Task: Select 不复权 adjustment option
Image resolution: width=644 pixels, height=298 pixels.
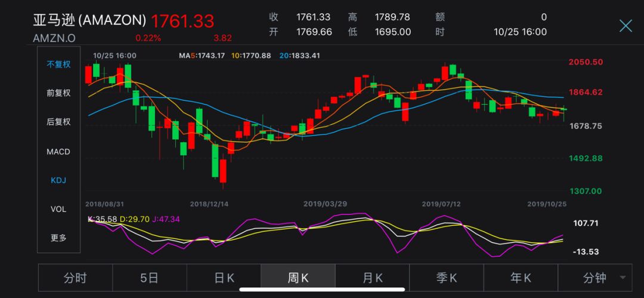Action: click(x=58, y=64)
